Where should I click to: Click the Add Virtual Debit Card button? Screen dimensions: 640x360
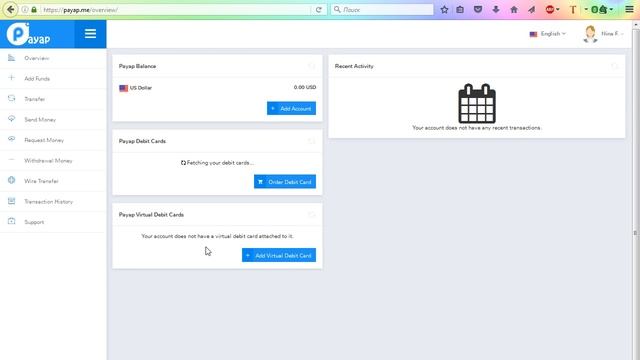pyautogui.click(x=279, y=255)
